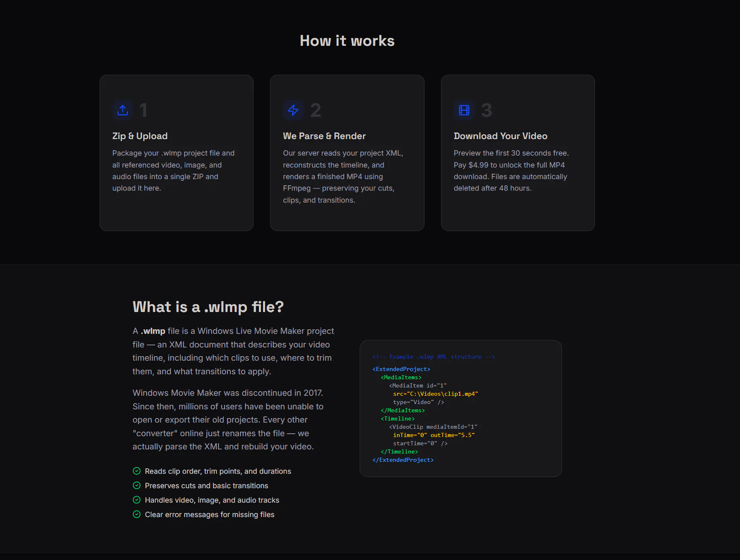Click the check icon beside "Clear error messages"
This screenshot has height=560, width=740.
[137, 514]
